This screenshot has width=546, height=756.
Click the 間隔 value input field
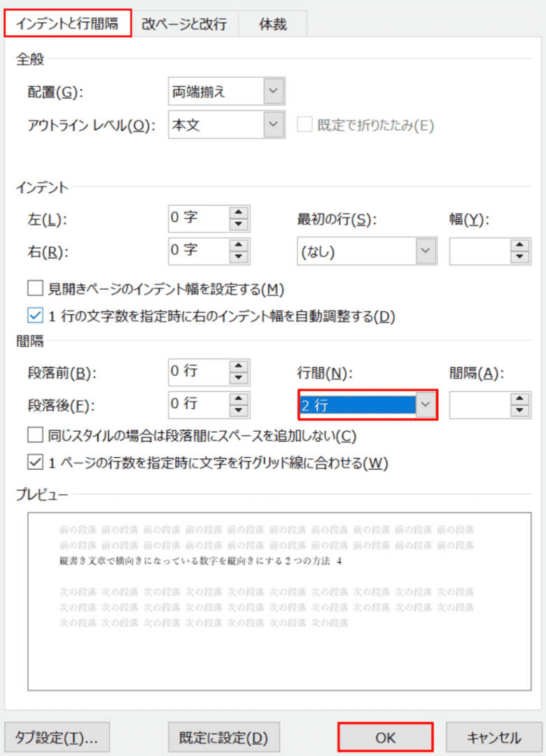(480, 405)
